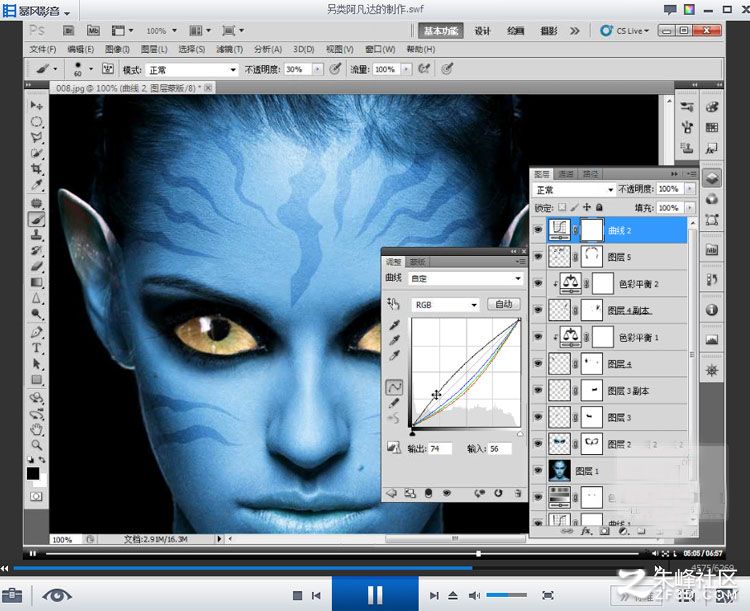
Task: Select the Eraser tool
Action: 36,267
